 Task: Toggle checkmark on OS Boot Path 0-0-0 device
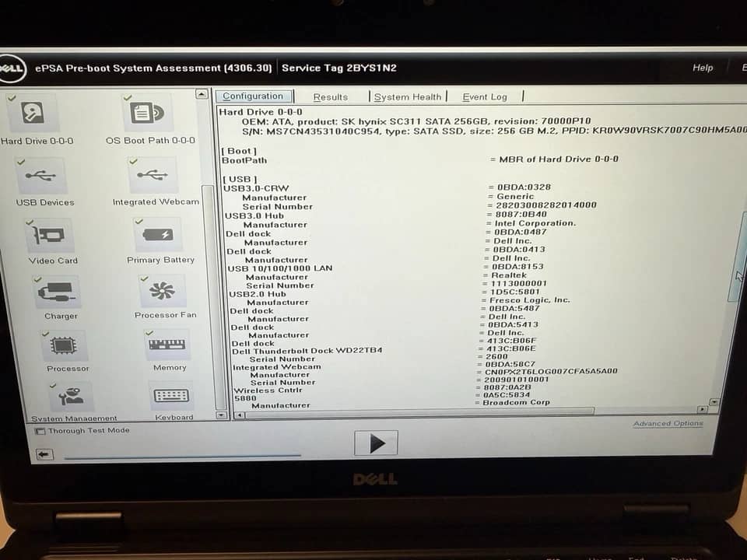pos(127,98)
